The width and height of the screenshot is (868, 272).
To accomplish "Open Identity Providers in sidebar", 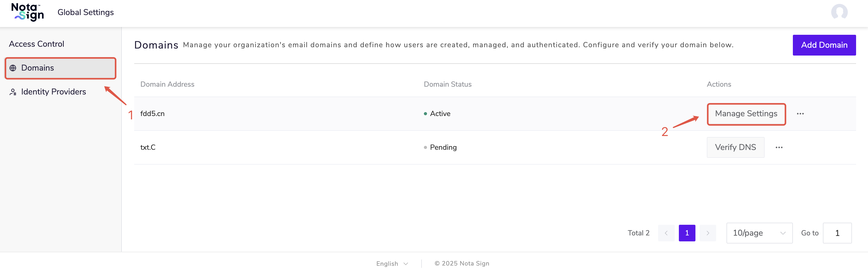I will click(53, 92).
